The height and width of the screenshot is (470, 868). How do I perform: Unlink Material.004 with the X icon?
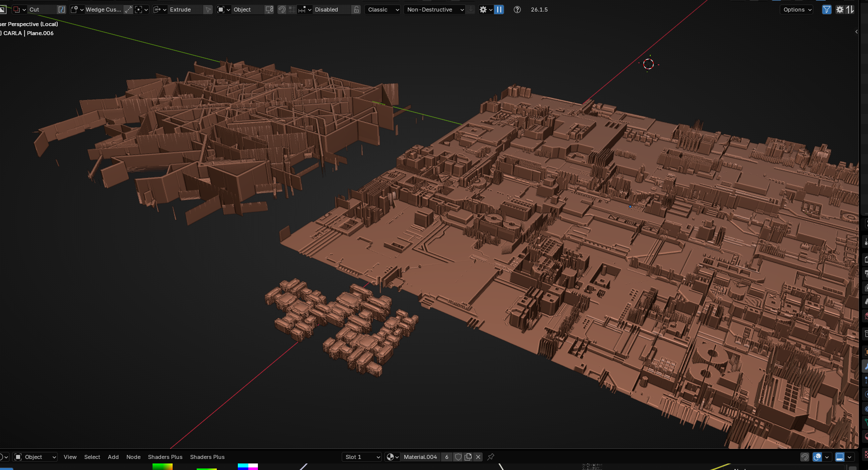(x=478, y=457)
